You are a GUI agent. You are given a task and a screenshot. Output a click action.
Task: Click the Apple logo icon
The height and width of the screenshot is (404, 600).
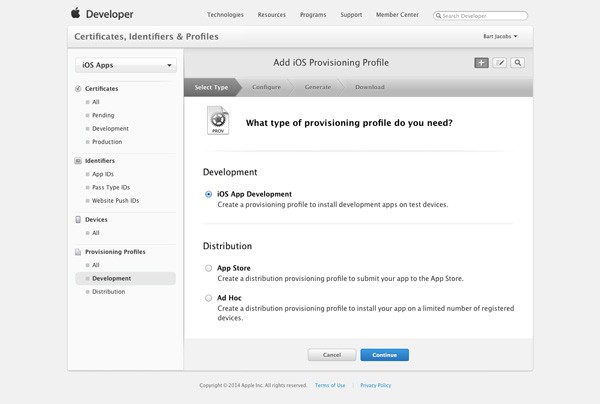[x=76, y=13]
